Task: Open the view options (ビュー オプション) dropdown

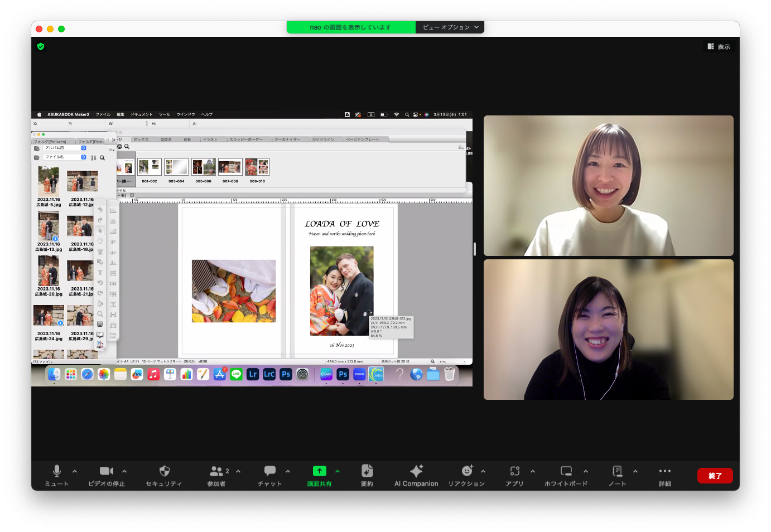Action: (450, 27)
